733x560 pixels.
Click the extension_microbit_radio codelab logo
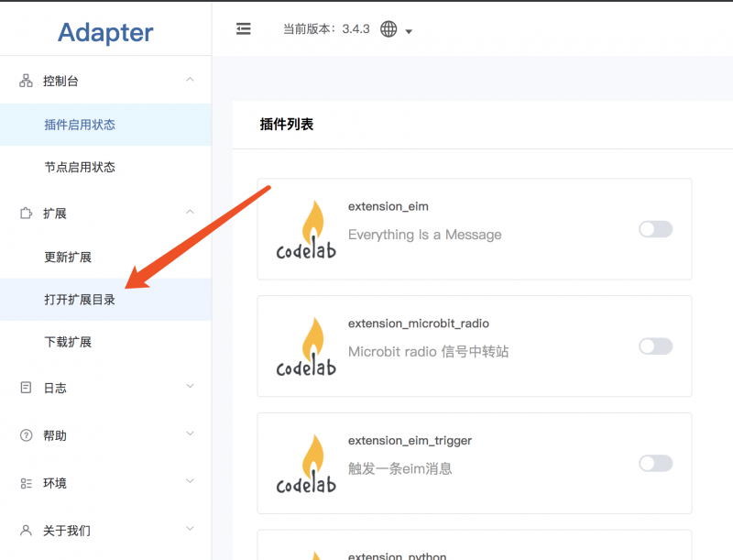[x=306, y=346]
